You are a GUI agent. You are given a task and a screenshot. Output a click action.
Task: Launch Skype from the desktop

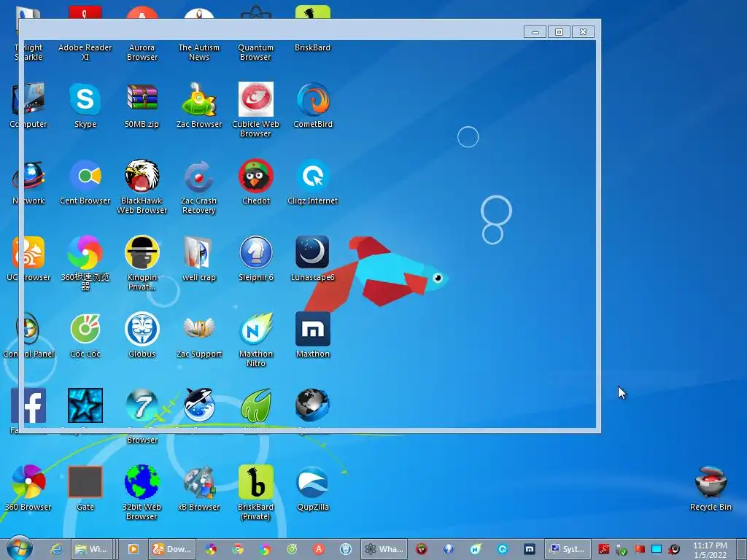point(85,105)
